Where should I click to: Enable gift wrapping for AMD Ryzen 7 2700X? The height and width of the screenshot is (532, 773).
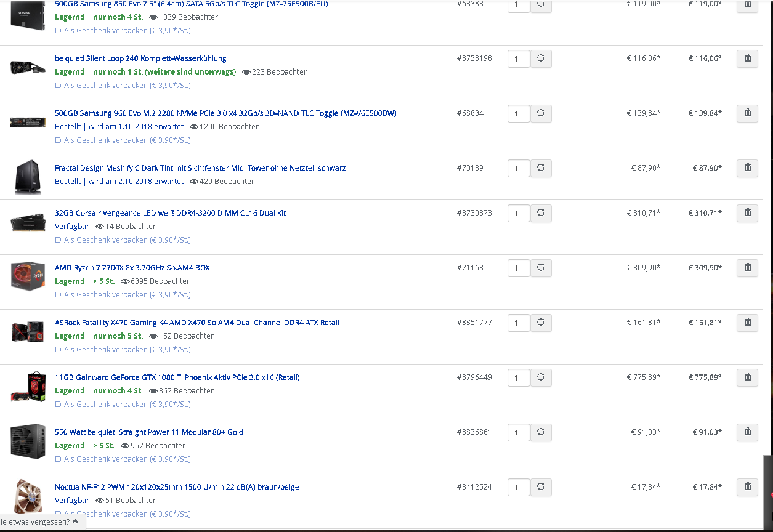click(x=58, y=295)
